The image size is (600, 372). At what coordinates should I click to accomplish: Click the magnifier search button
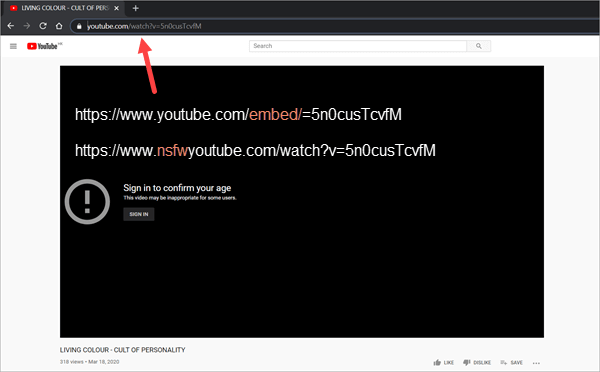[479, 46]
